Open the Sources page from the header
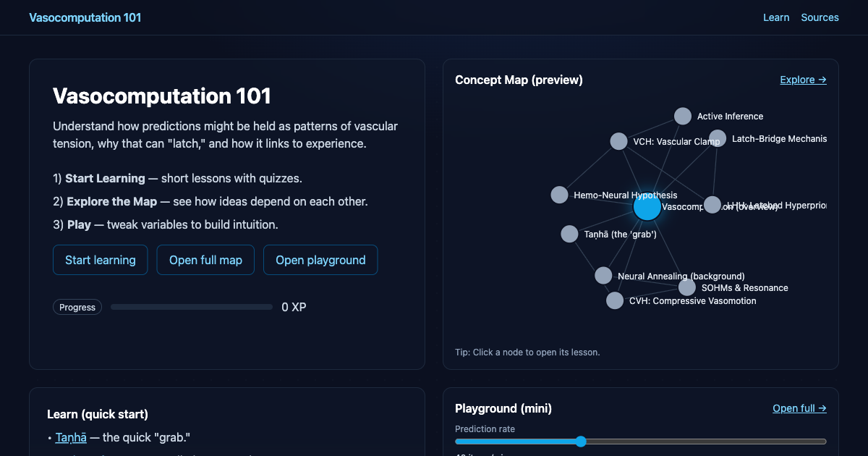868x456 pixels. tap(820, 17)
